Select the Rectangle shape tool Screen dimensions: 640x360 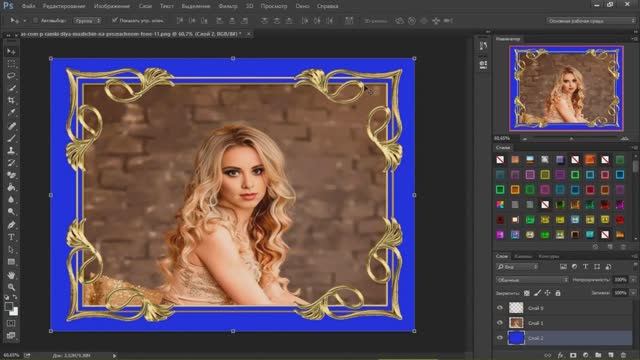click(11, 262)
